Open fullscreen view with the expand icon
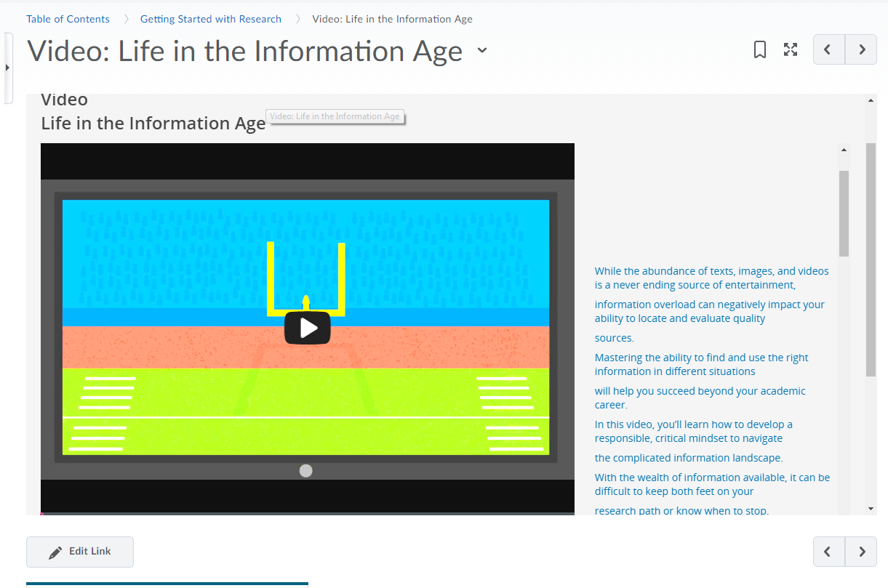The image size is (888, 588). tap(791, 49)
